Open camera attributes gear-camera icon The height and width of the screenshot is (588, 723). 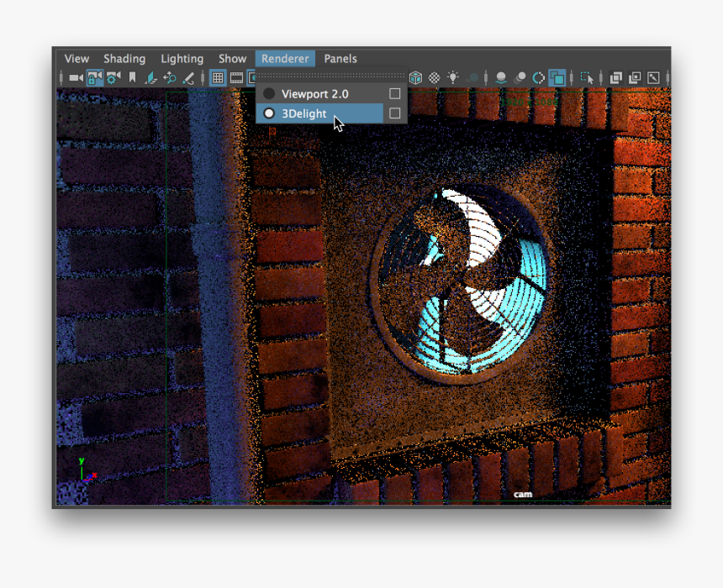tap(113, 78)
